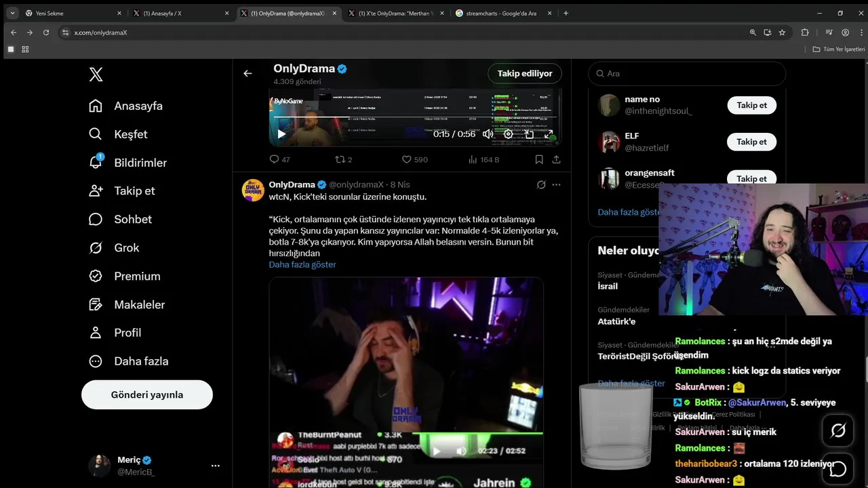Open the X logo home icon
The width and height of the screenshot is (868, 488).
click(96, 75)
